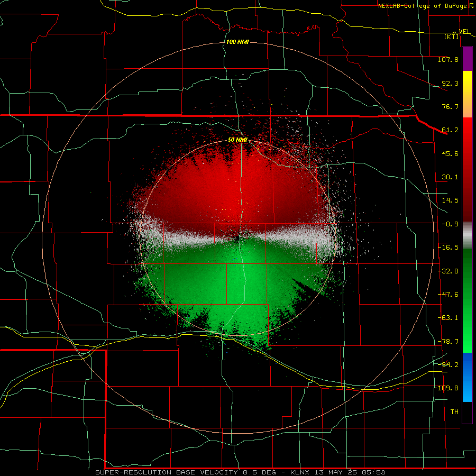476x476 pixels.
Task: Click the TH label below color bar
Action: (x=454, y=412)
